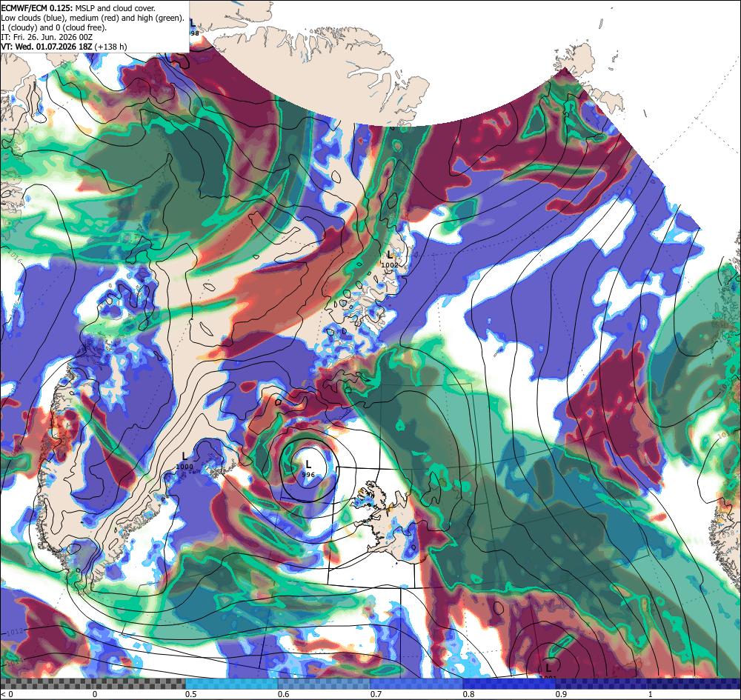Select the bottom L marker near 1001
The image size is (741, 700).
548,670
